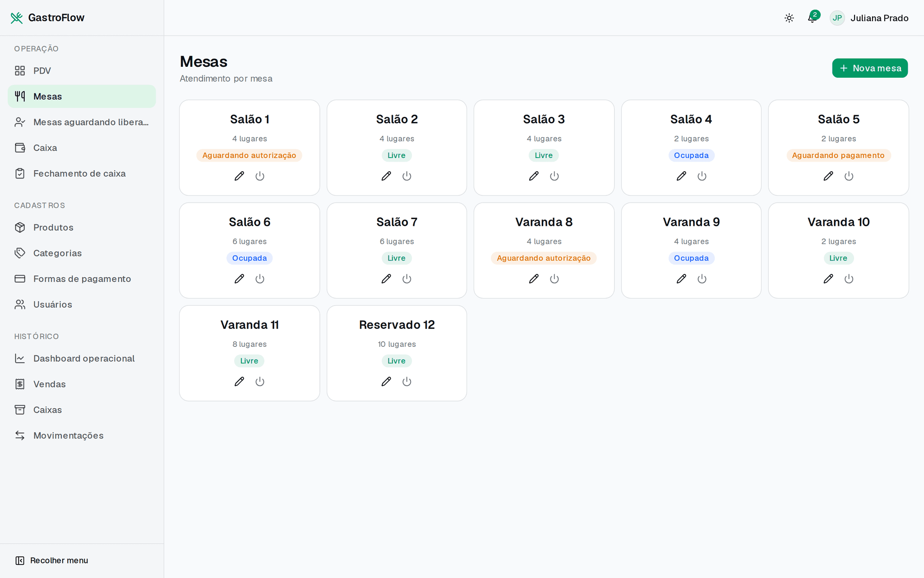Open Movimentações page

click(x=82, y=435)
